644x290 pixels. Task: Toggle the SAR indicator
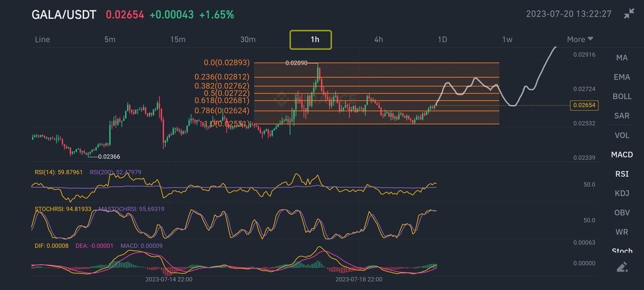pos(621,115)
